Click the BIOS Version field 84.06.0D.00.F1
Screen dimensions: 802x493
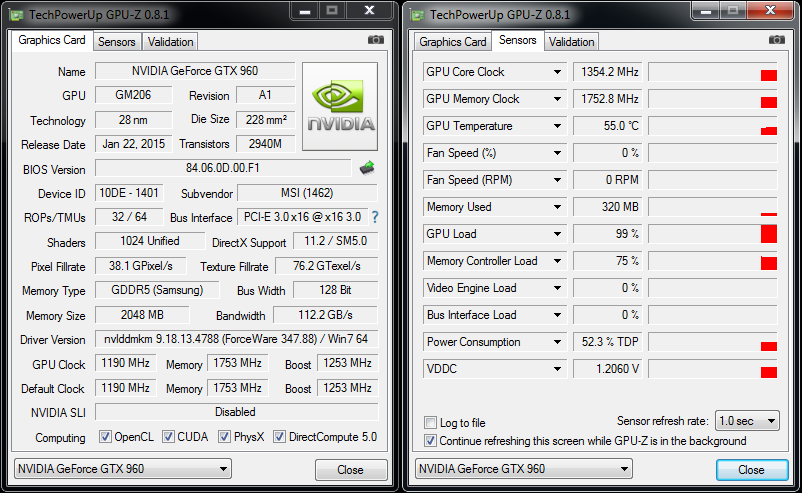(222, 168)
